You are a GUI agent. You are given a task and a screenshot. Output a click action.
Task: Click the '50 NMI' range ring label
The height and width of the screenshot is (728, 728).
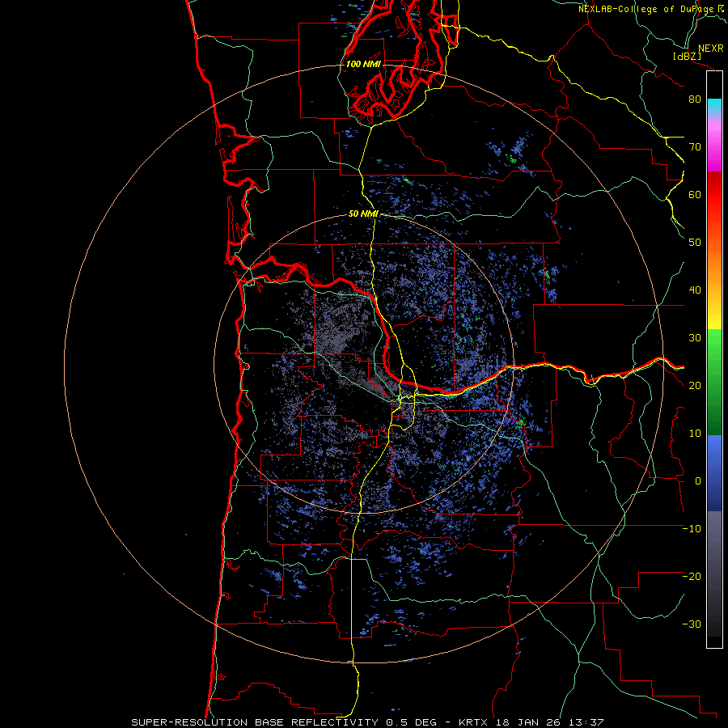click(363, 214)
